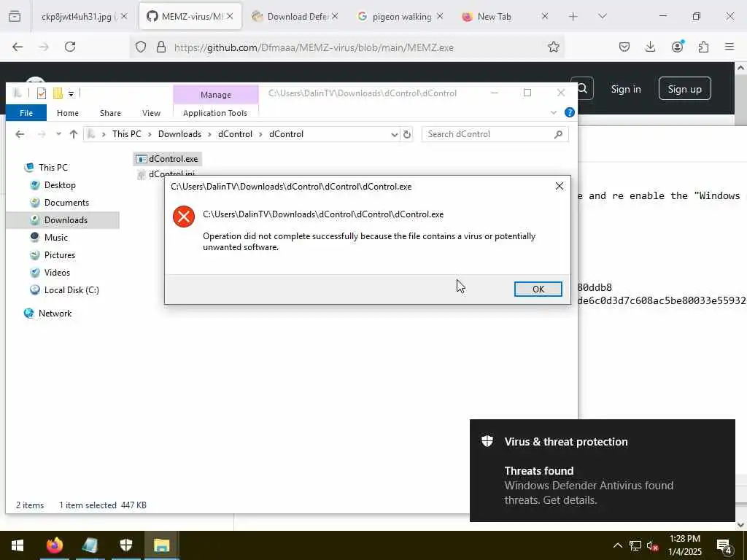Select Downloads in navigation pane
Viewport: 747px width, 560px height.
pyautogui.click(x=66, y=220)
